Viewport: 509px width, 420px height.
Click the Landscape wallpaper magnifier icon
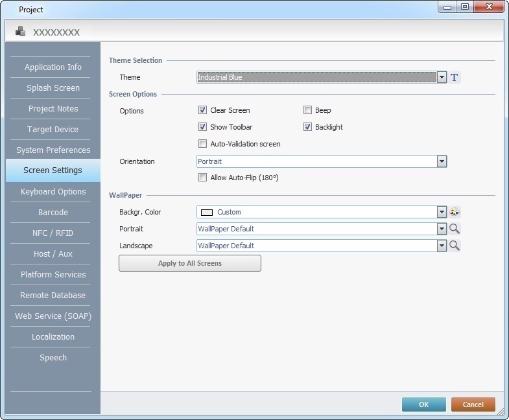(x=455, y=246)
